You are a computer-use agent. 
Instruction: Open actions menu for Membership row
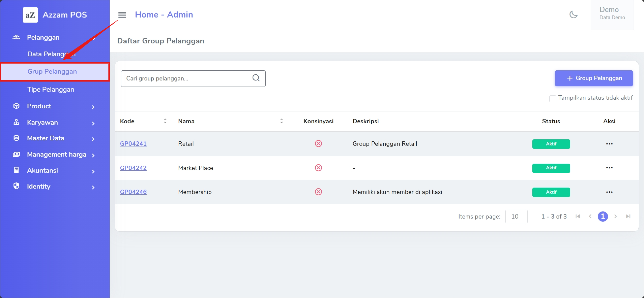click(x=609, y=192)
